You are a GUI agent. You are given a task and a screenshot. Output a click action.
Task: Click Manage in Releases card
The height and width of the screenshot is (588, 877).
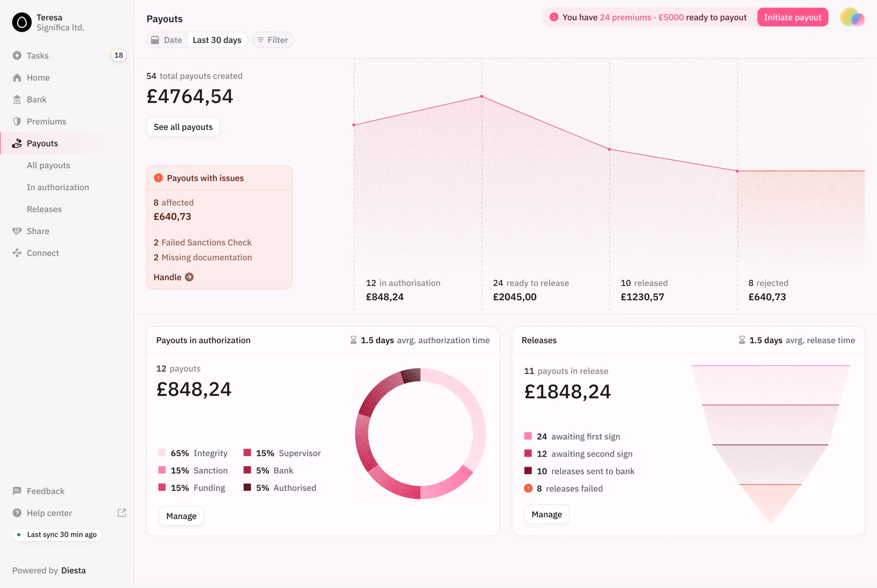(x=547, y=515)
